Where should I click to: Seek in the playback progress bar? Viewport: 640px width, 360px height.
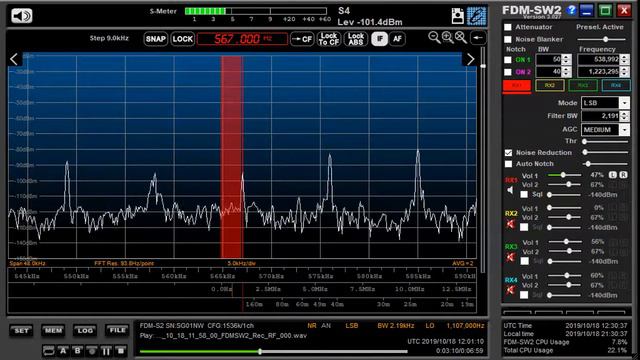tap(273, 351)
